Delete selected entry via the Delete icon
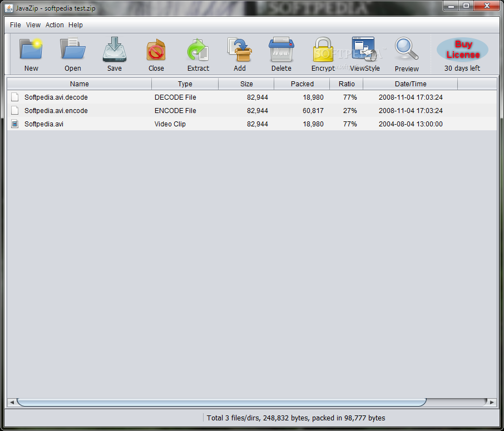The image size is (504, 431). pyautogui.click(x=281, y=50)
